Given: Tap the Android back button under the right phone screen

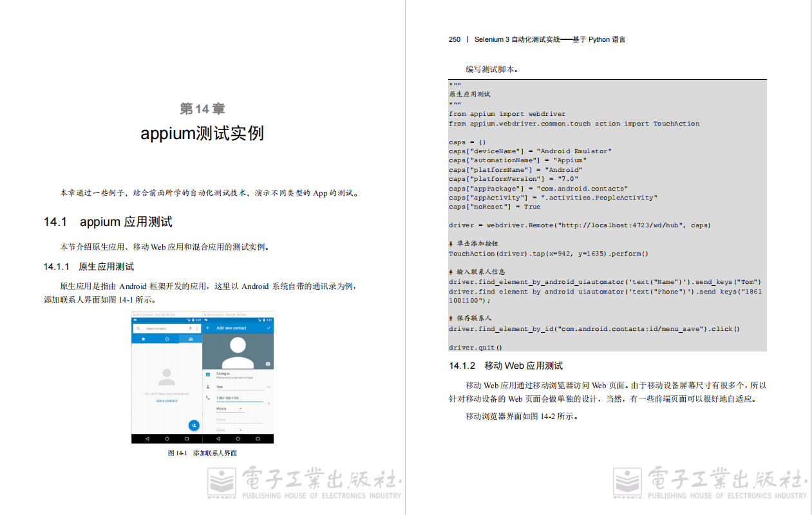Looking at the screenshot, I should point(218,438).
